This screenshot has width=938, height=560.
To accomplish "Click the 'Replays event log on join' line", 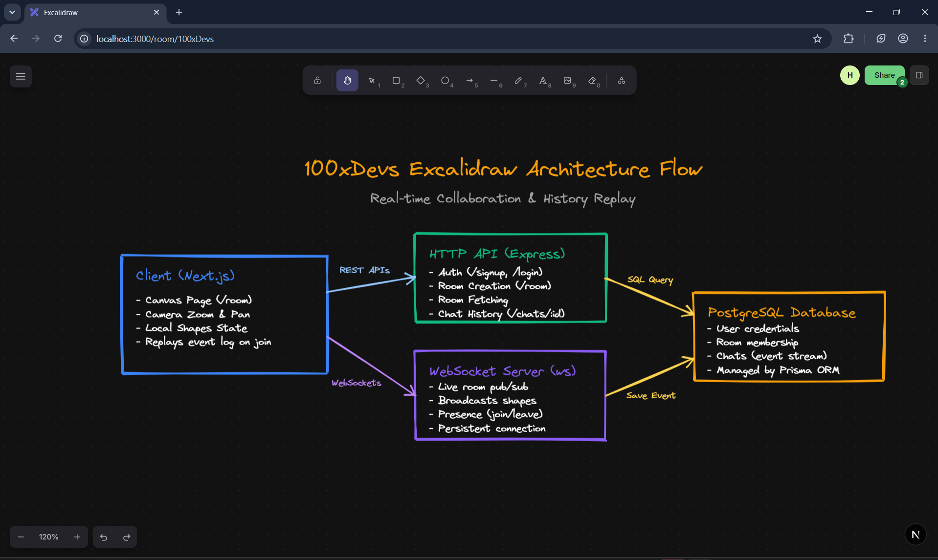I will tap(203, 342).
